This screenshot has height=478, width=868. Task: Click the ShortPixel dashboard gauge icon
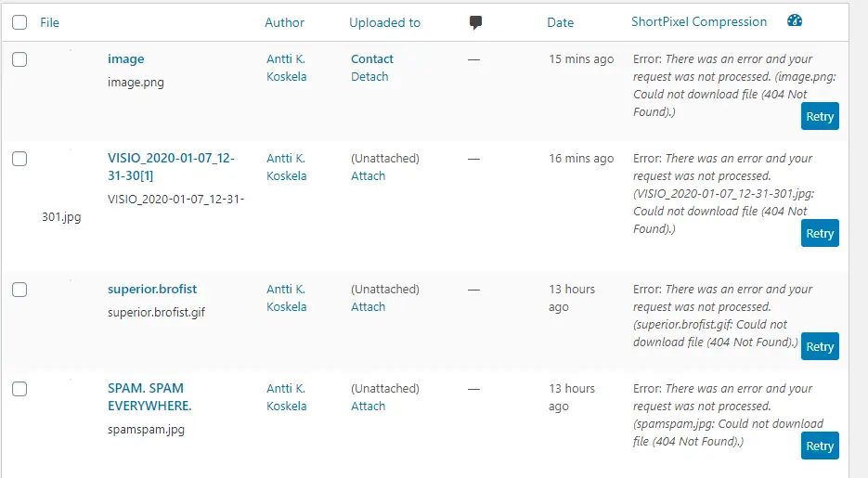point(794,21)
